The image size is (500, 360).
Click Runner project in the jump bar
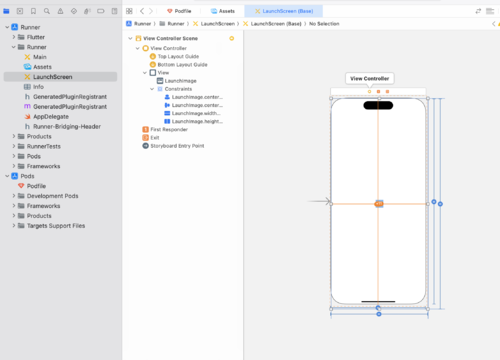coord(139,24)
